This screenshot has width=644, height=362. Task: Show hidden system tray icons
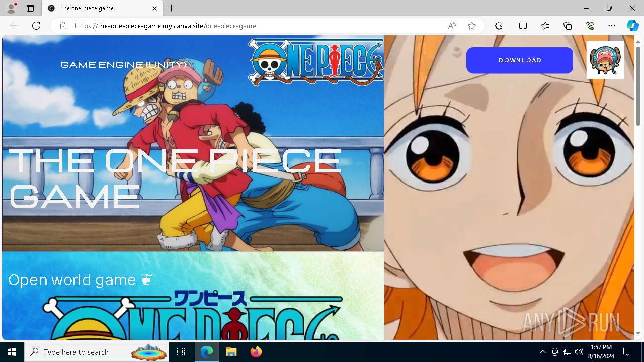[542, 352]
